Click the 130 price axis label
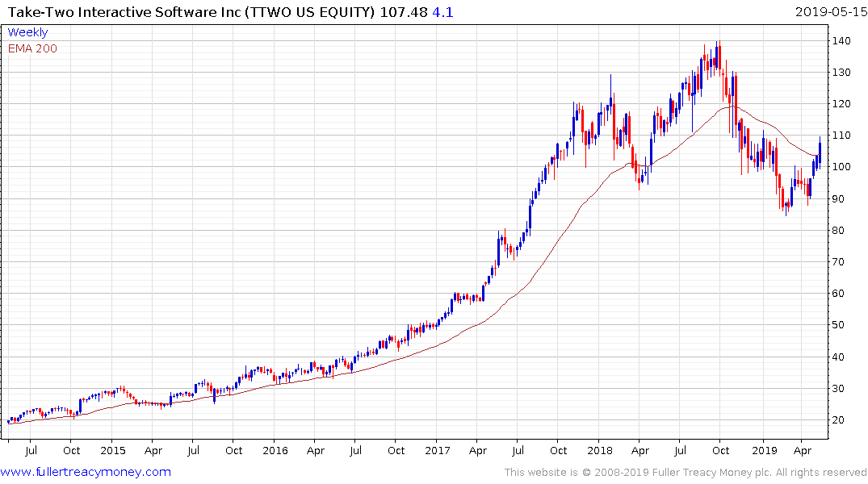 pyautogui.click(x=841, y=73)
